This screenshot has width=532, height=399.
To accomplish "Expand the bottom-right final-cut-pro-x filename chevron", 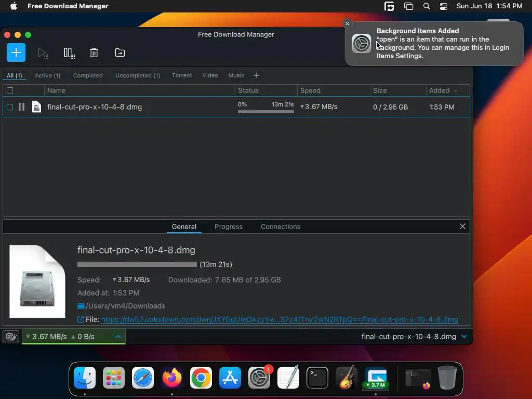I will tap(464, 337).
